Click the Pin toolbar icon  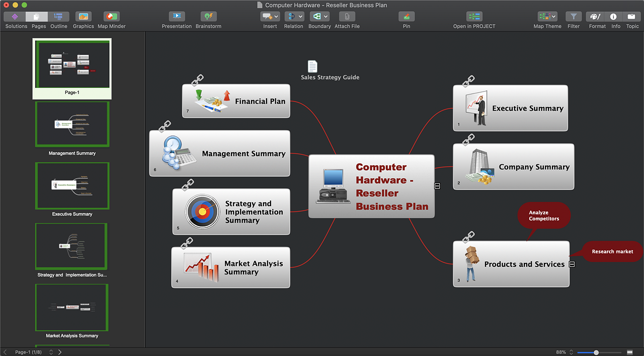[x=407, y=17]
